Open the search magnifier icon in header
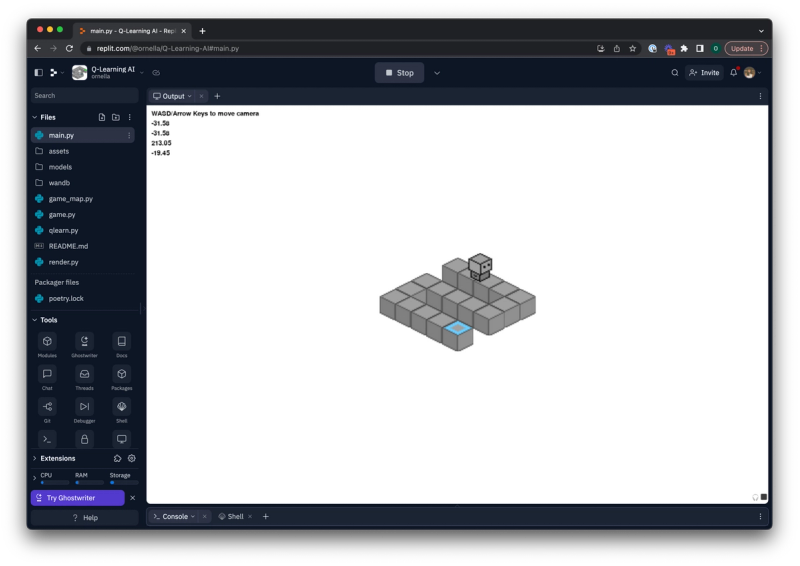800x566 pixels. pos(674,73)
